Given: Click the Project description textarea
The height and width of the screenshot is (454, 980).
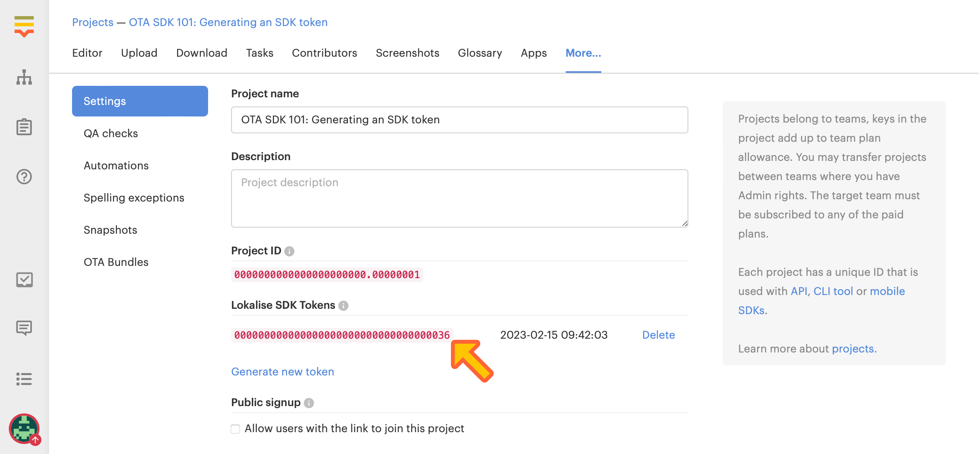Looking at the screenshot, I should tap(459, 198).
